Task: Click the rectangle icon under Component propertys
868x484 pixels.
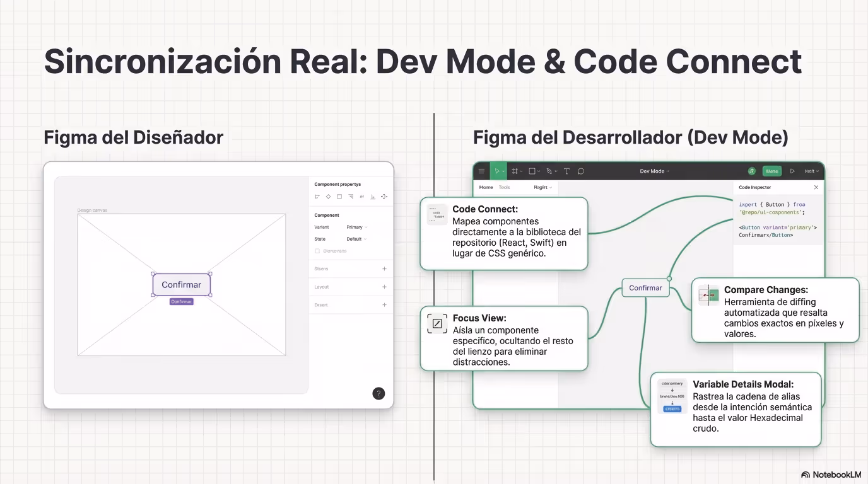Action: coord(339,197)
